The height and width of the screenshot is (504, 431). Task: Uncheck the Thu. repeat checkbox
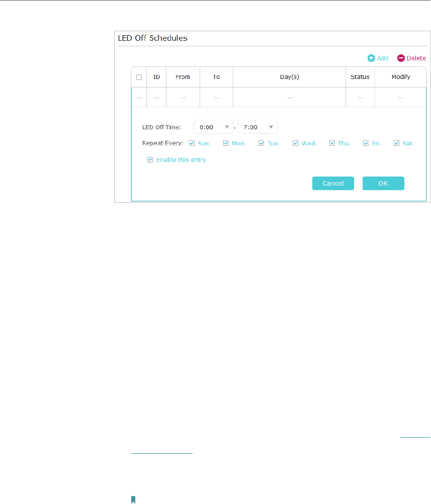tap(332, 143)
